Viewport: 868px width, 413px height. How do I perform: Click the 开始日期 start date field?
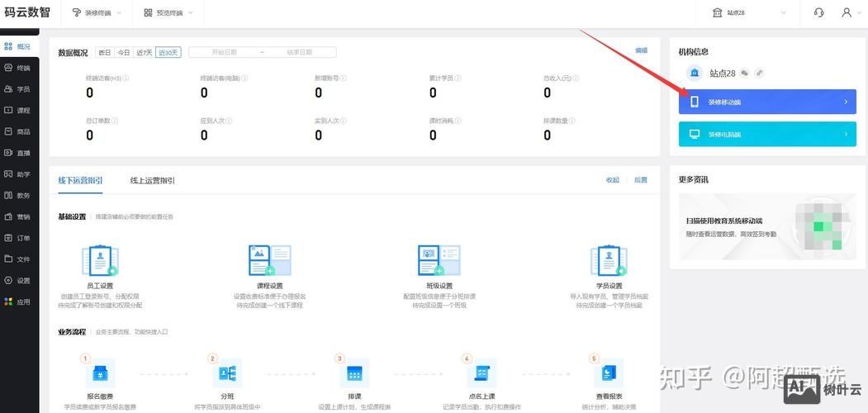tap(224, 52)
